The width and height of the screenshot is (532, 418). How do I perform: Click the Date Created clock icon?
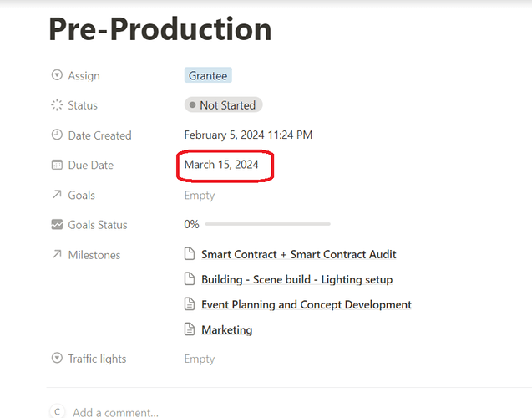(57, 135)
